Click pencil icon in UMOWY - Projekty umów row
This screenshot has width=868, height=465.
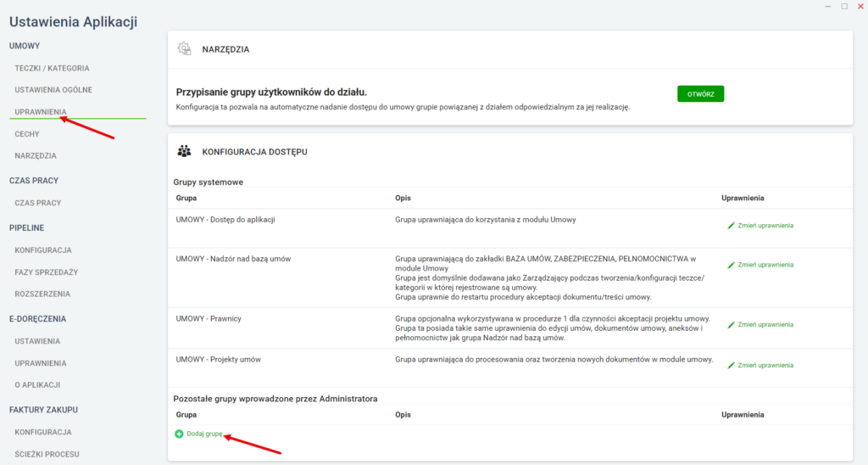(x=731, y=365)
